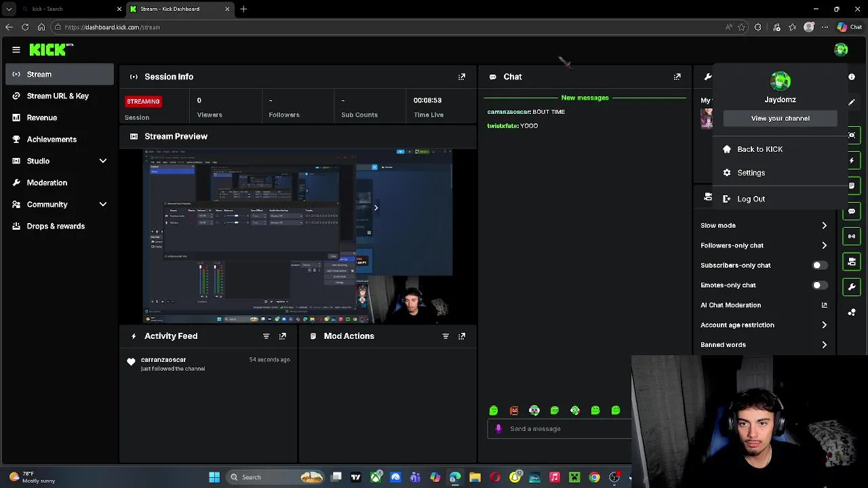This screenshot has height=488, width=868.
Task: Click the chat bubble icon in right sidebar
Action: pyautogui.click(x=852, y=211)
